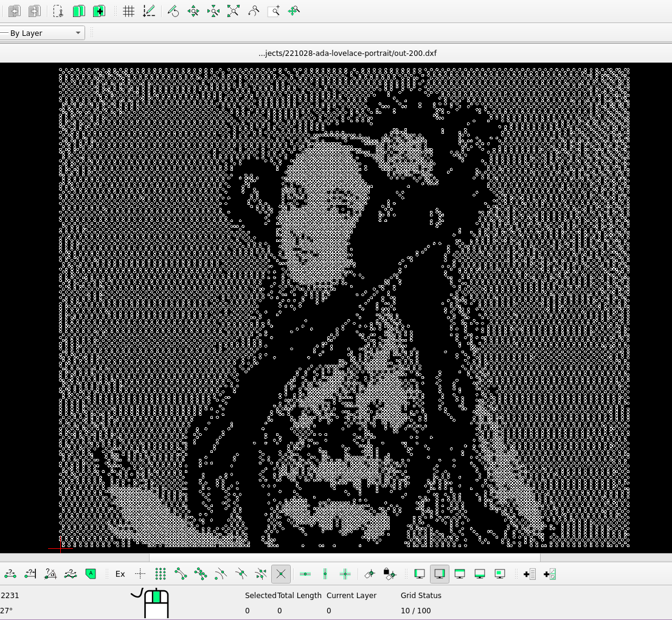This screenshot has height=620, width=672.
Task: Click the Zoom In icon with outward arrows
Action: [193, 11]
